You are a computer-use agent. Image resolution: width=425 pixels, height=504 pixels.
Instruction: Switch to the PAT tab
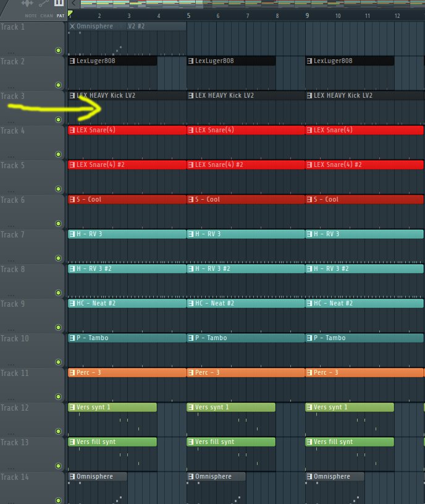click(61, 15)
